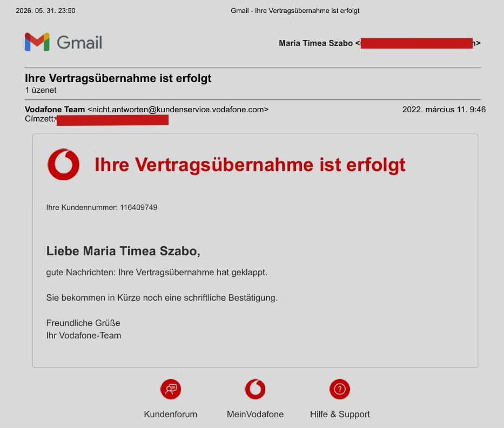Viewport: 504px width, 428px height.
Task: Click the date 2022. március 11. 9:46
Action: (444, 110)
